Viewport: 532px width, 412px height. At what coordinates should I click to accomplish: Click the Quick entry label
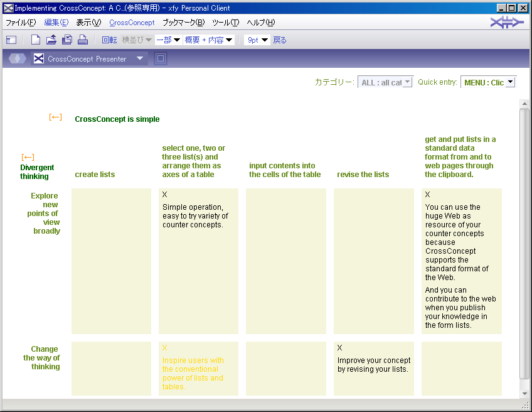click(437, 82)
